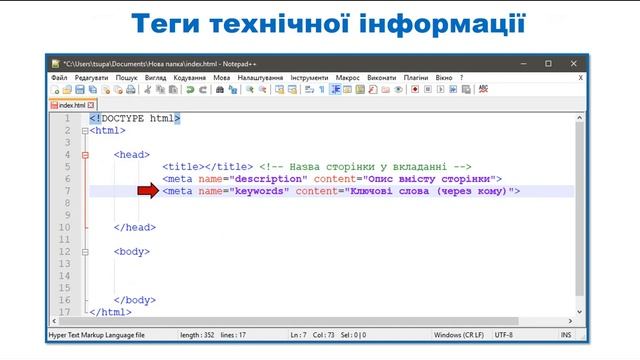Toggle word wrap in toolbar
The height and width of the screenshot is (360, 640).
point(309,89)
